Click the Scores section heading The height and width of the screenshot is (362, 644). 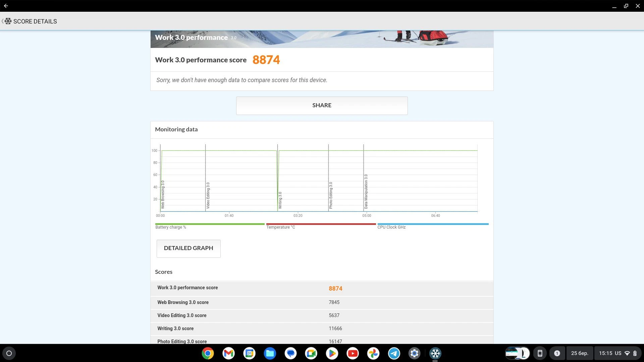(x=164, y=272)
